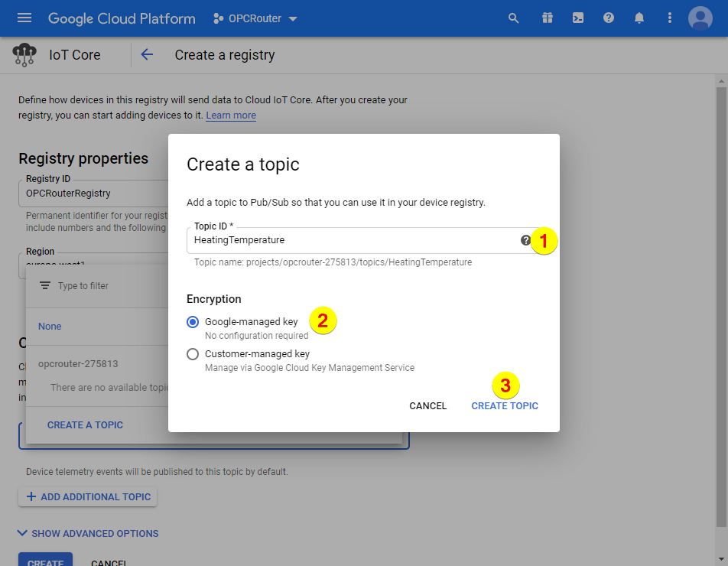Viewport: 728px width, 566px height.
Task: Select Google-managed key encryption
Action: [193, 322]
